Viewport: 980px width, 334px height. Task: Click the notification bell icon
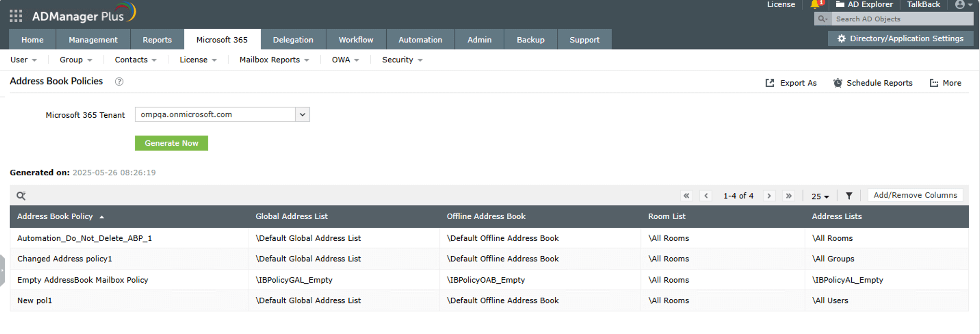(815, 4)
